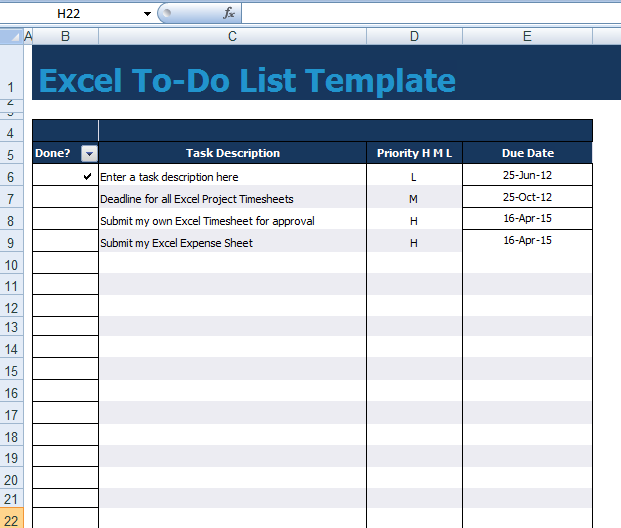This screenshot has width=621, height=528.
Task: Select 'Enter a task description here' cell
Action: (x=232, y=176)
